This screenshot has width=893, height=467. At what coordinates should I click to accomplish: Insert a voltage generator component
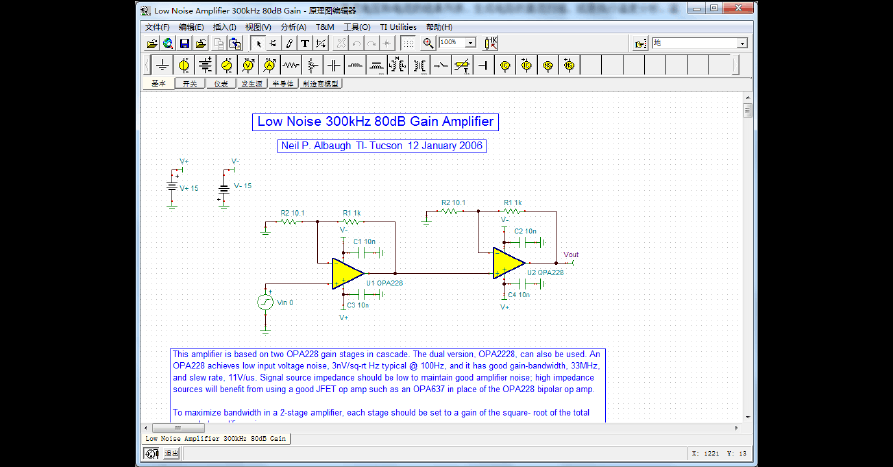(227, 65)
